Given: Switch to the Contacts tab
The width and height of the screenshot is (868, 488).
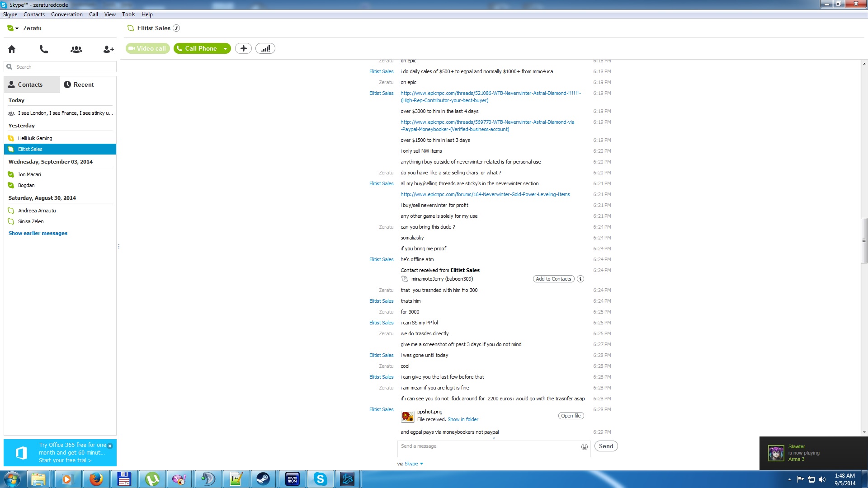Looking at the screenshot, I should click(32, 84).
